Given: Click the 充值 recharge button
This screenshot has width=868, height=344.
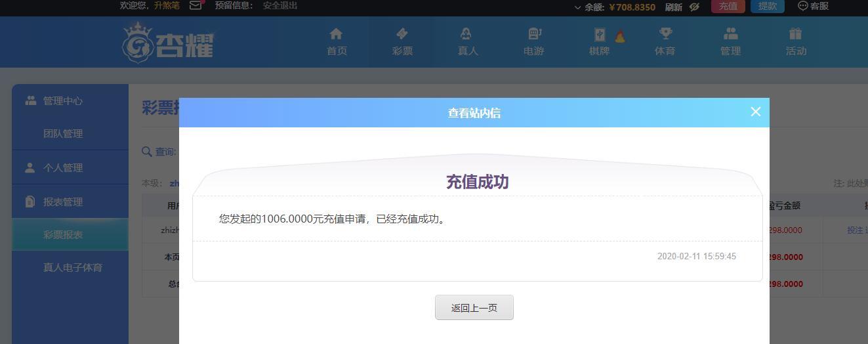Looking at the screenshot, I should click(728, 6).
